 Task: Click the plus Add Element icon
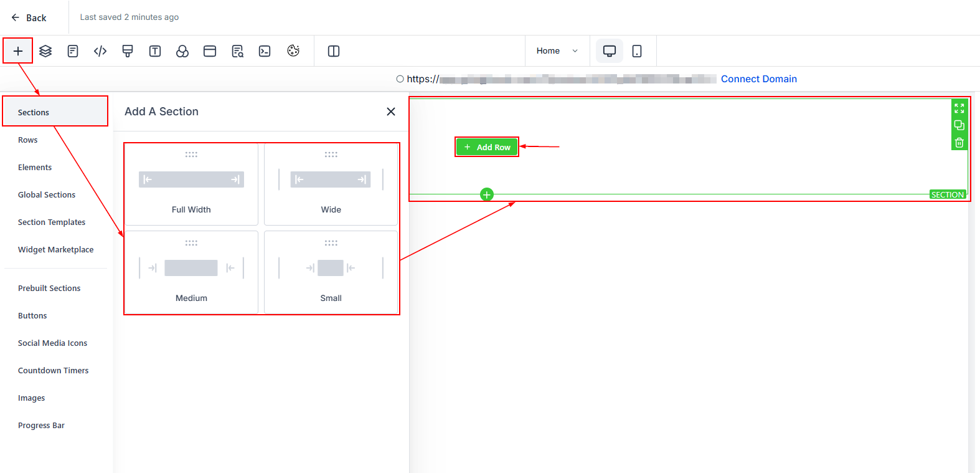(x=18, y=51)
